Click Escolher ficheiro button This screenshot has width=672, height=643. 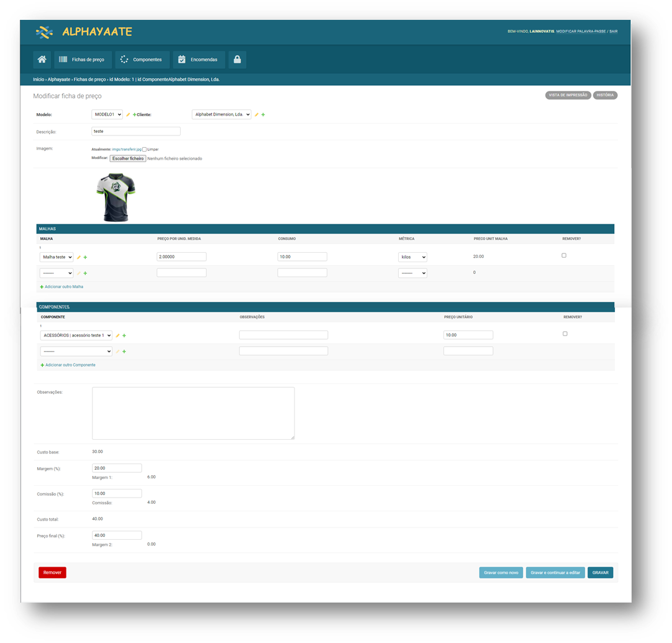tap(128, 158)
